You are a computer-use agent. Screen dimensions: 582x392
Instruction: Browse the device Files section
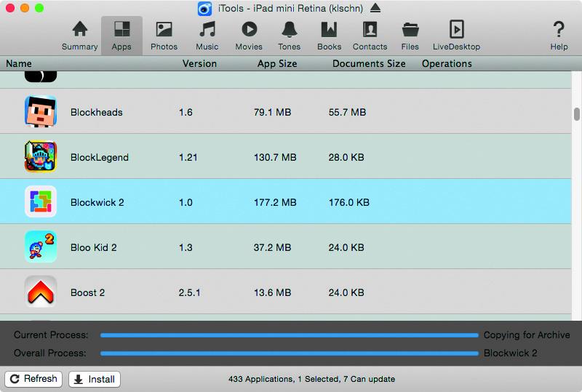point(410,36)
